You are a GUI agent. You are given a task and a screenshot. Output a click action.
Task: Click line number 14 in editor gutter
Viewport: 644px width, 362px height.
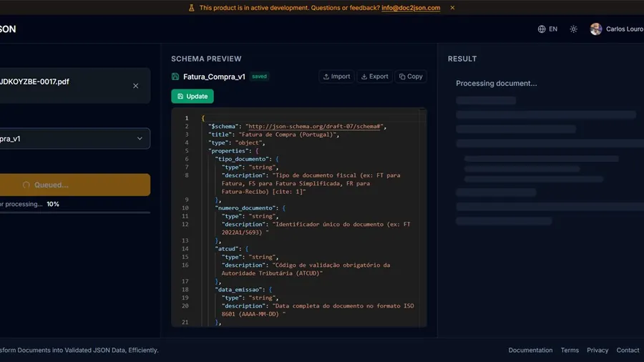point(185,249)
